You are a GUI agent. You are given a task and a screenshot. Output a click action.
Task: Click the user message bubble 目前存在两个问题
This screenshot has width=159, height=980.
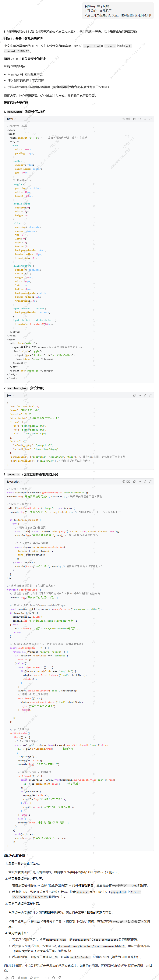pyautogui.click(x=118, y=11)
